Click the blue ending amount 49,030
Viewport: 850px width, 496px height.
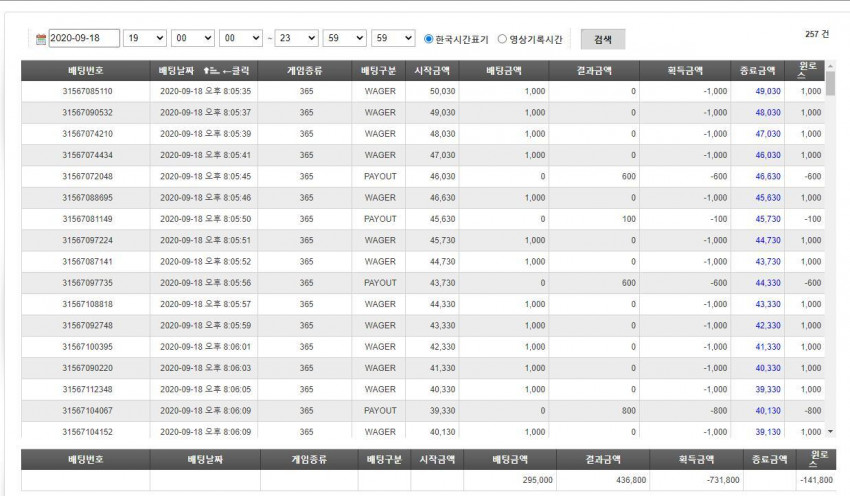coord(768,91)
